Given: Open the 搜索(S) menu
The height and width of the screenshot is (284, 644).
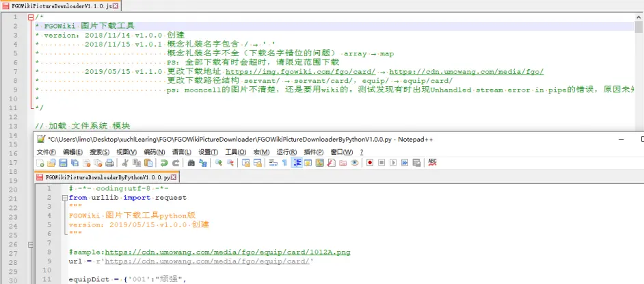Looking at the screenshot, I should [100, 152].
